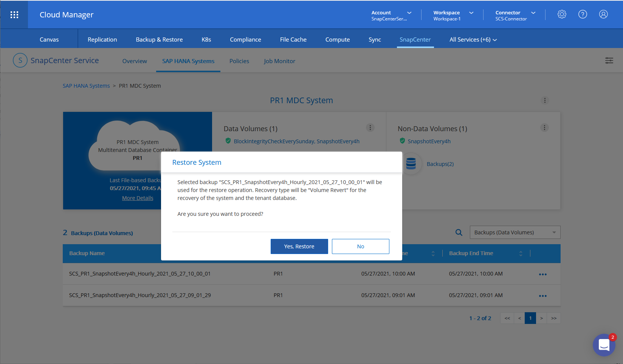Screen dimensions: 623x364
Task: Go to the K8s tab
Action: (206, 40)
